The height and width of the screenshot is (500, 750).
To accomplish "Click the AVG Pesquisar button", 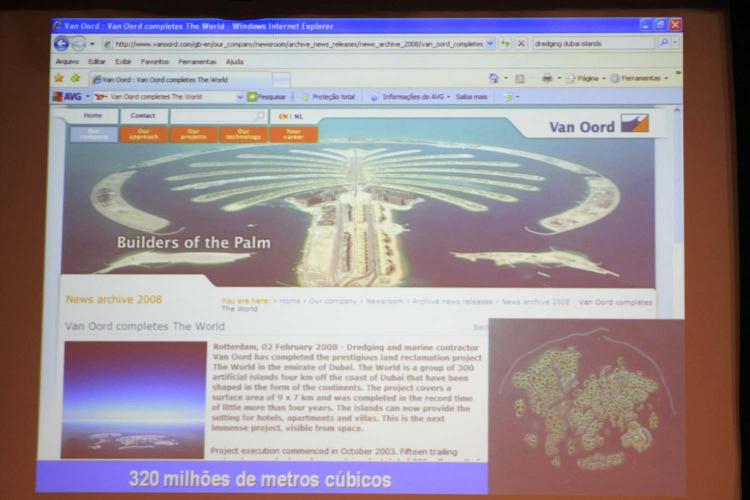I will point(266,97).
